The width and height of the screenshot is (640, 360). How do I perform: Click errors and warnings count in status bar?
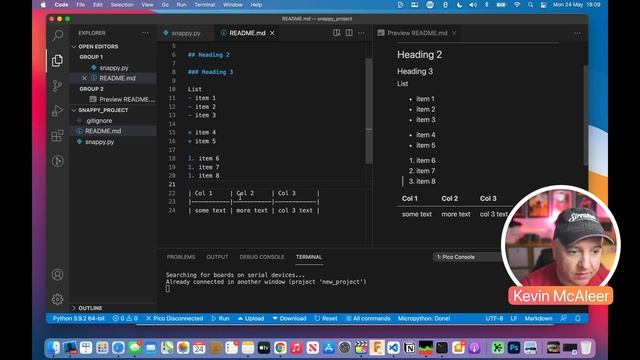pyautogui.click(x=125, y=318)
